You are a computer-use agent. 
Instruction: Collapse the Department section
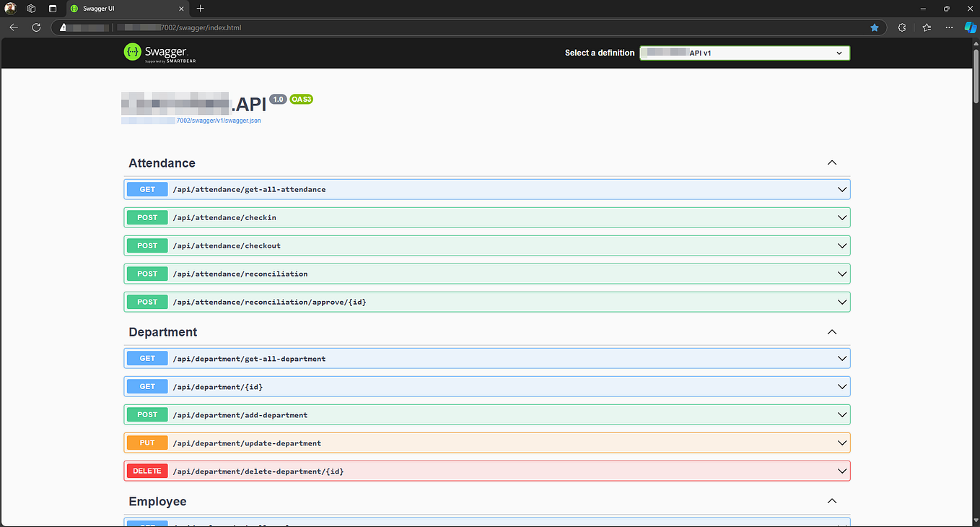point(831,331)
